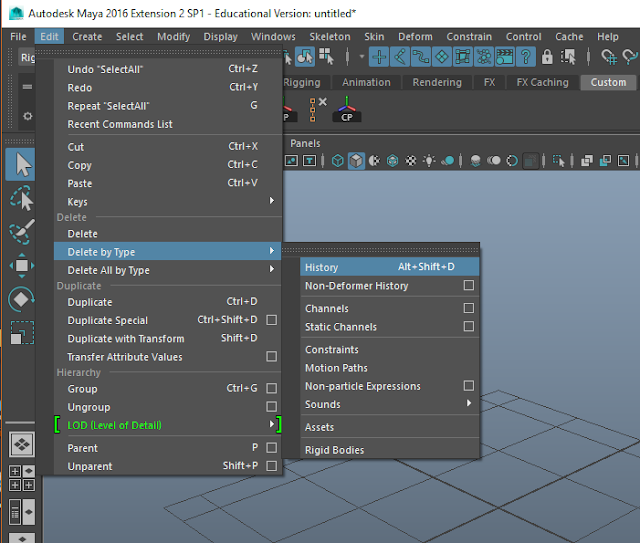This screenshot has height=543, width=640.
Task: Click the shelf settings gear icon
Action: [x=27, y=116]
